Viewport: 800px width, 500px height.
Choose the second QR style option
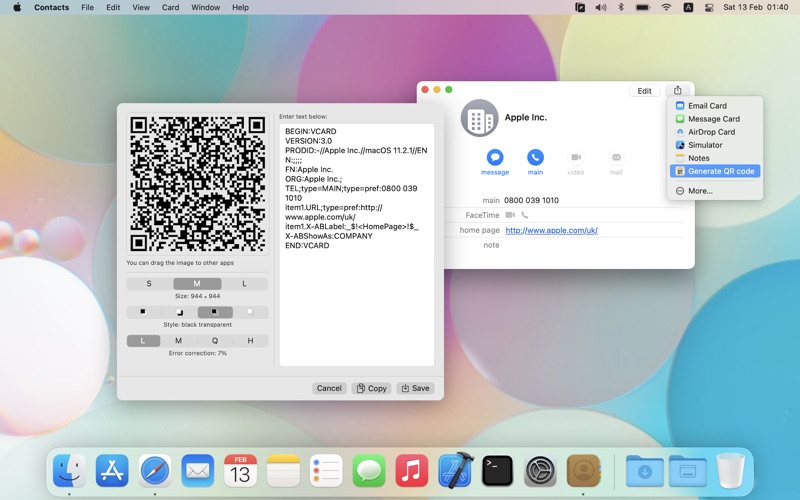pyautogui.click(x=179, y=312)
